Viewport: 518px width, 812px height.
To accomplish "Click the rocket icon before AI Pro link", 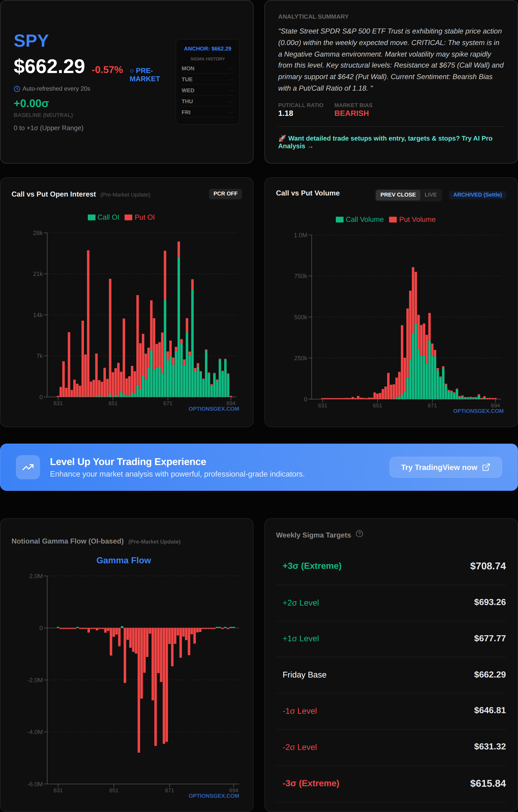I will click(282, 138).
